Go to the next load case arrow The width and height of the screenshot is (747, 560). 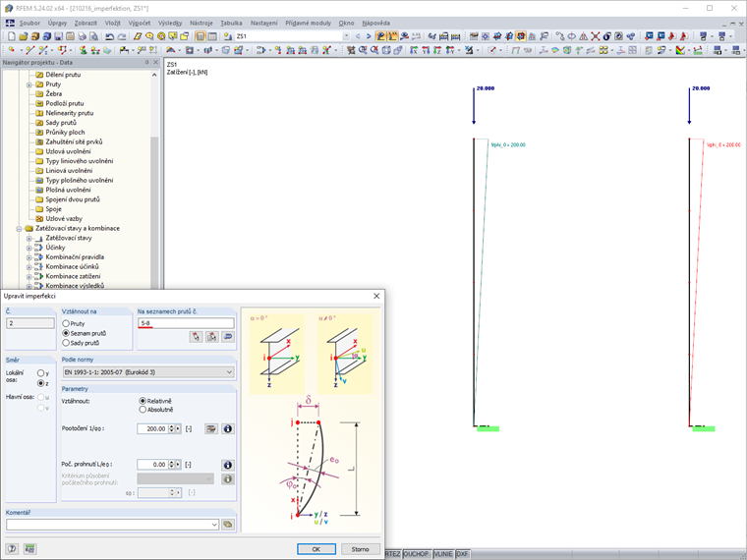[369, 36]
